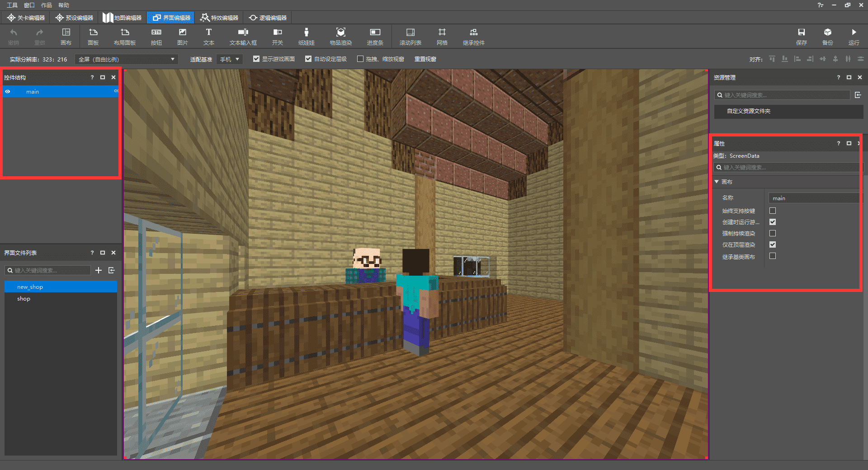Viewport: 868px width, 470px height.
Task: Switch to 特效编辑器 tab
Action: 219,18
